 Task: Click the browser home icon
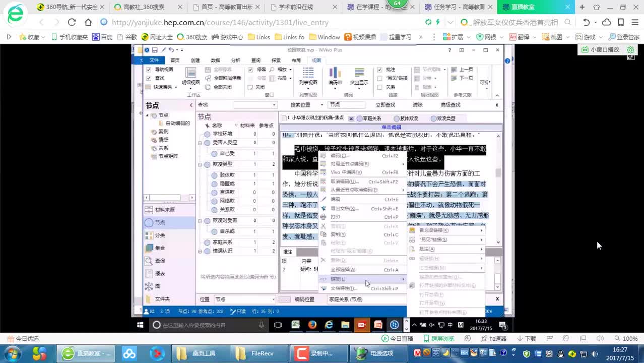(88, 22)
